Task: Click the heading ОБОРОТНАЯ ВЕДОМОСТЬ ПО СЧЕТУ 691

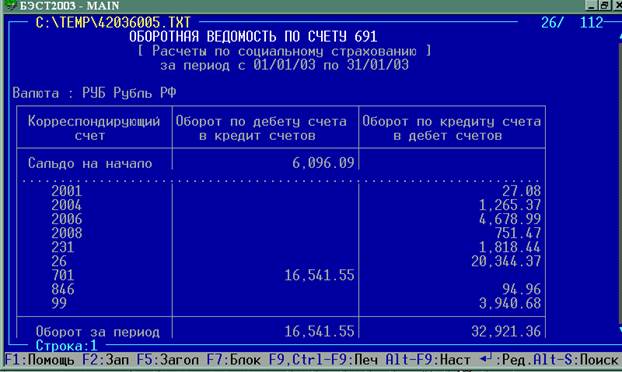Action: coord(253,37)
